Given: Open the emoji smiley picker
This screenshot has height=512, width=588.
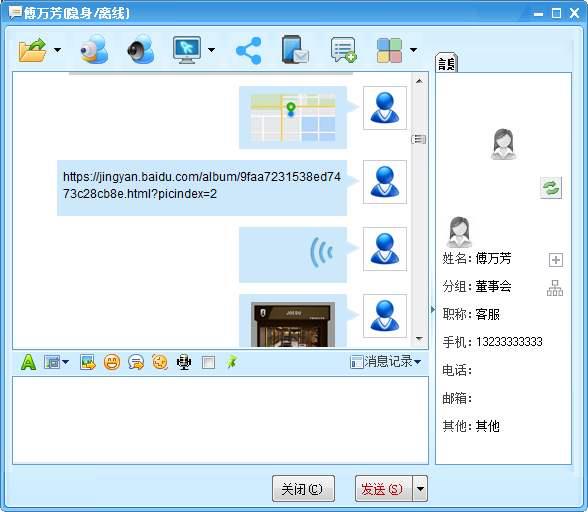Looking at the screenshot, I should click(x=112, y=362).
